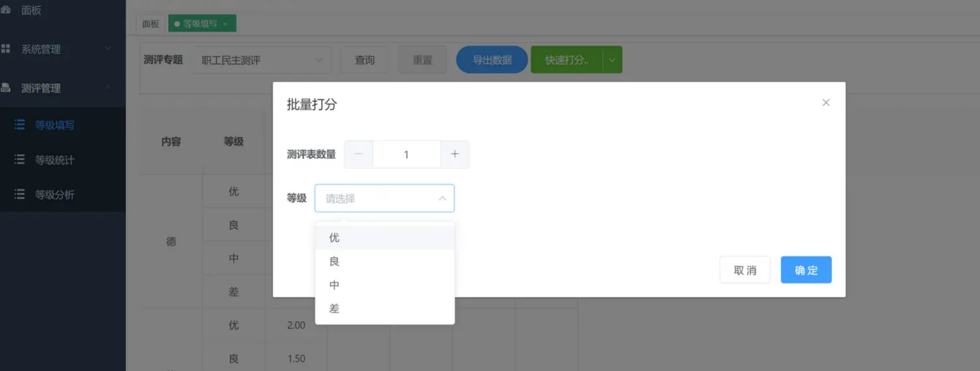Expand the 快速打分 dropdown arrow
Screen dimensions: 980x371
[612, 60]
